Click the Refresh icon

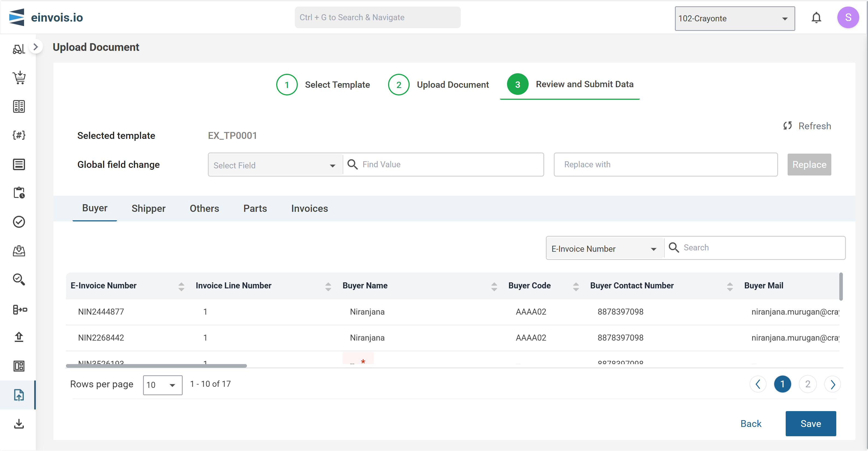(x=788, y=126)
